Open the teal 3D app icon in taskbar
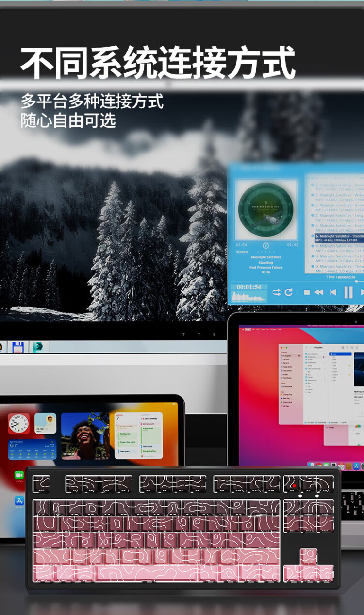 [x=38, y=347]
